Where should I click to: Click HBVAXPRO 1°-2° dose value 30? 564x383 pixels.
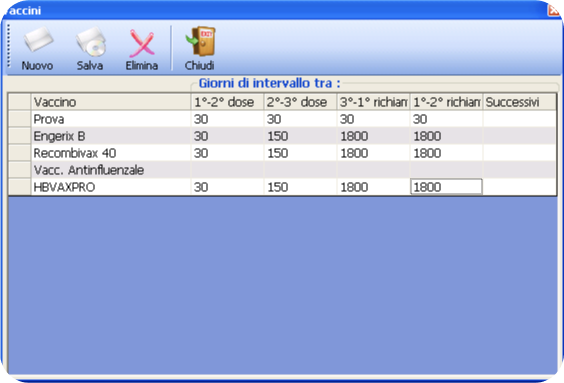coord(227,187)
